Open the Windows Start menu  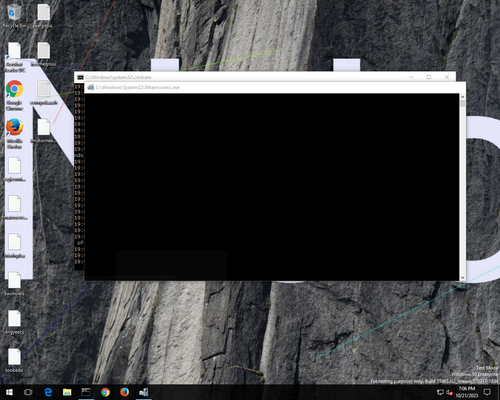click(x=9, y=392)
